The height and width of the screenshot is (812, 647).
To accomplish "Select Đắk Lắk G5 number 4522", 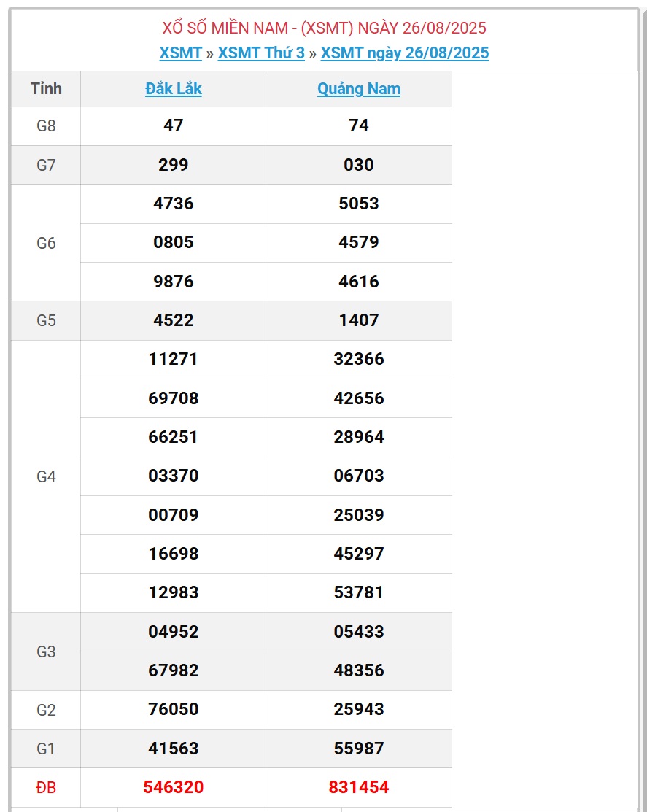I will pos(173,320).
